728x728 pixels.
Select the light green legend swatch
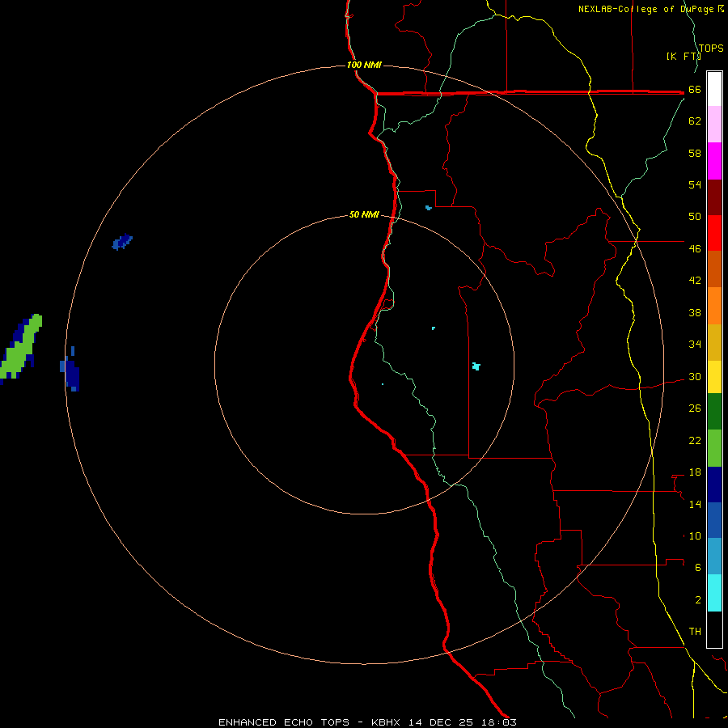click(x=714, y=447)
